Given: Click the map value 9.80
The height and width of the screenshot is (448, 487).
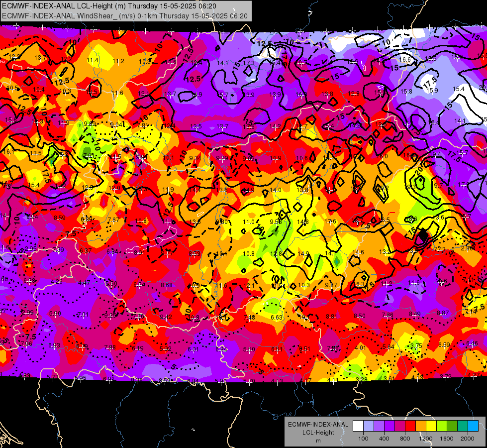Looking at the screenshot, I should click(222, 222).
